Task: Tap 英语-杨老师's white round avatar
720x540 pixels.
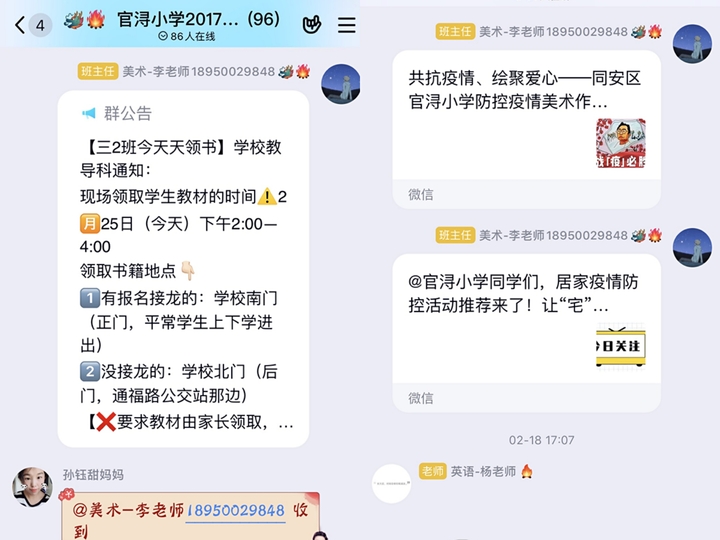Action: click(391, 484)
